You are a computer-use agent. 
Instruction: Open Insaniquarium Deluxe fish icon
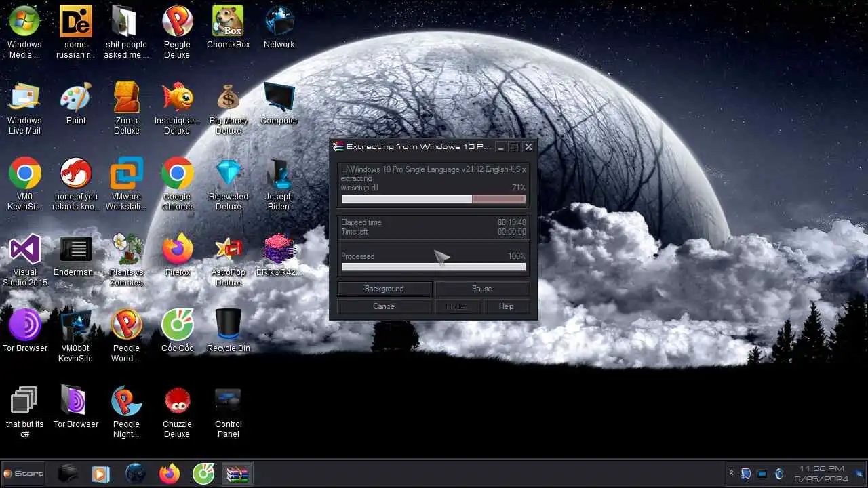click(177, 108)
